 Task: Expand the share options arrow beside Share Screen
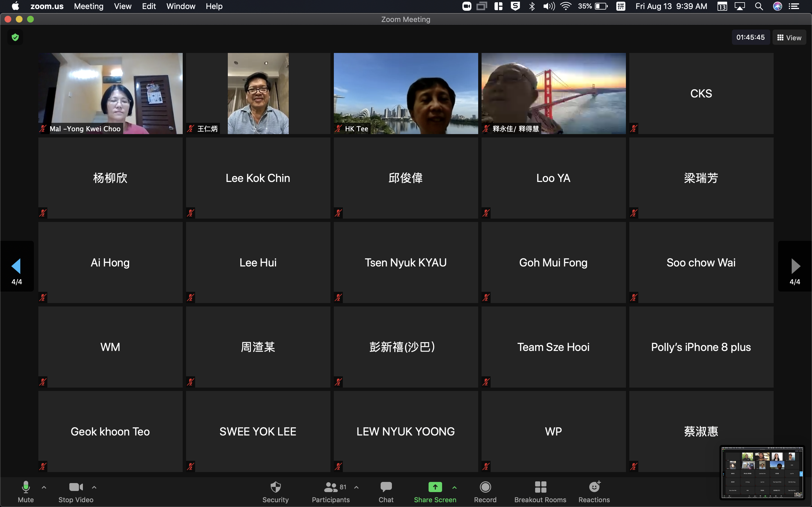(x=454, y=487)
